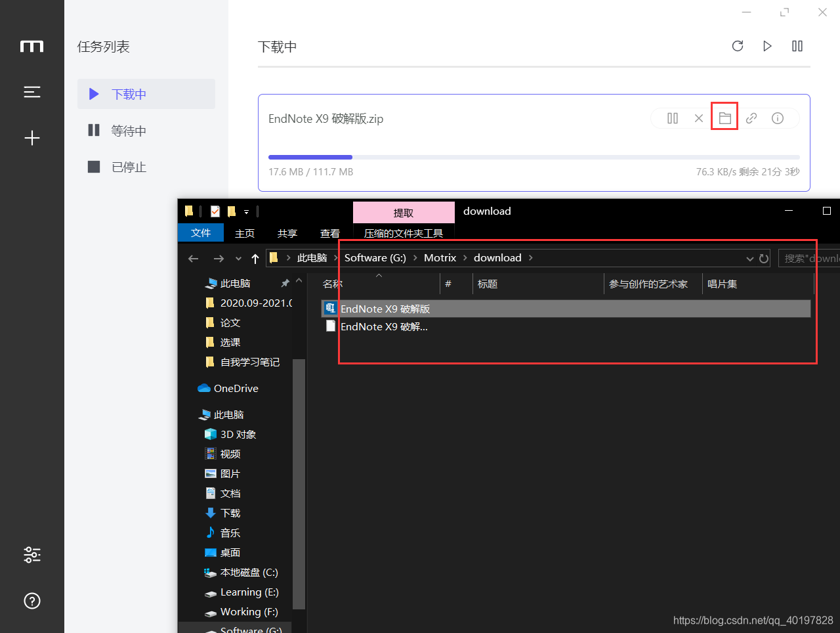This screenshot has width=840, height=633.
Task: Show the EndNote X9 download in its folder
Action: 725,118
